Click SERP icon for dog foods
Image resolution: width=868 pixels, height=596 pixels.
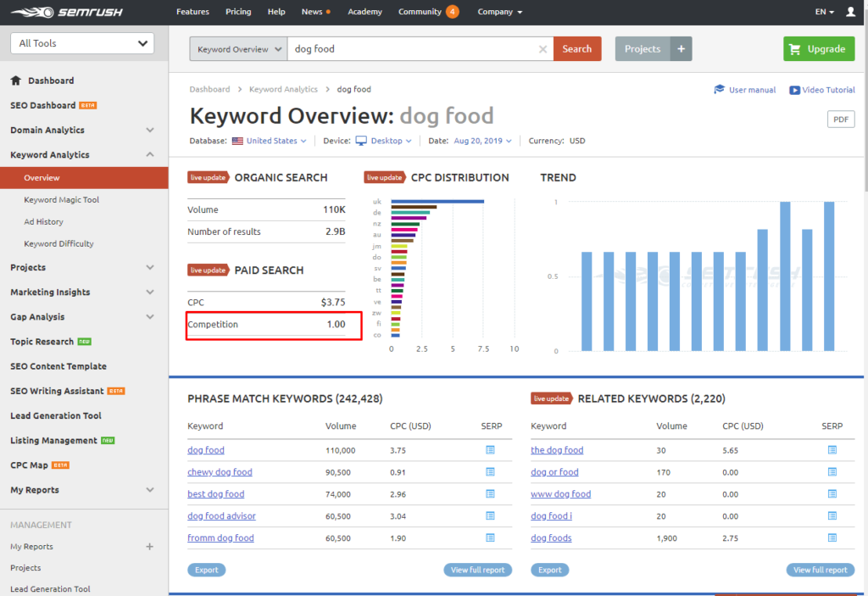832,538
